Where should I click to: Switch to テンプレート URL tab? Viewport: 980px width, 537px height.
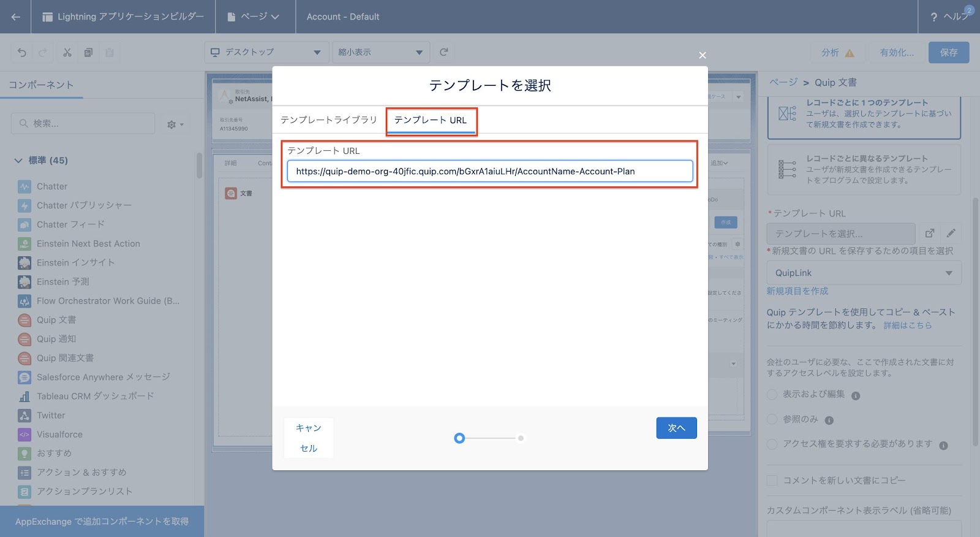tap(431, 120)
